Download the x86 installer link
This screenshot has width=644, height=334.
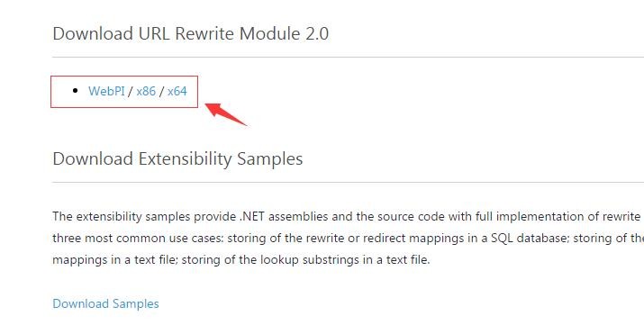point(146,91)
